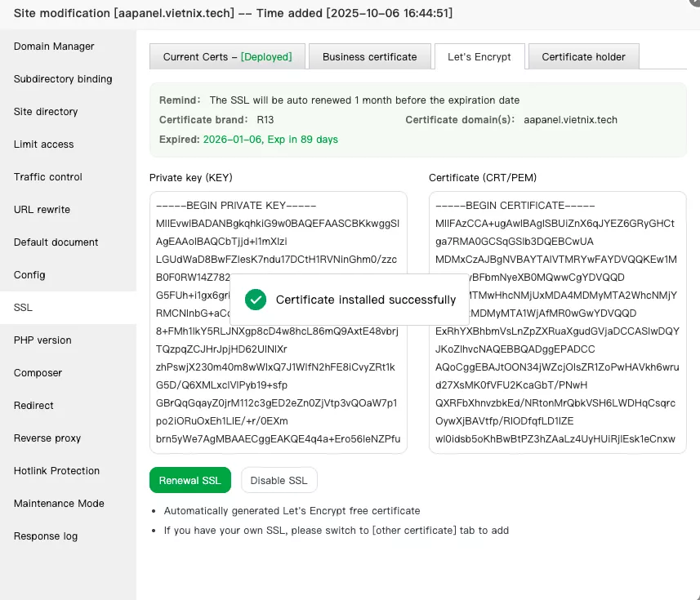The height and width of the screenshot is (600, 700).
Task: Go to Limit access settings
Action: [42, 144]
